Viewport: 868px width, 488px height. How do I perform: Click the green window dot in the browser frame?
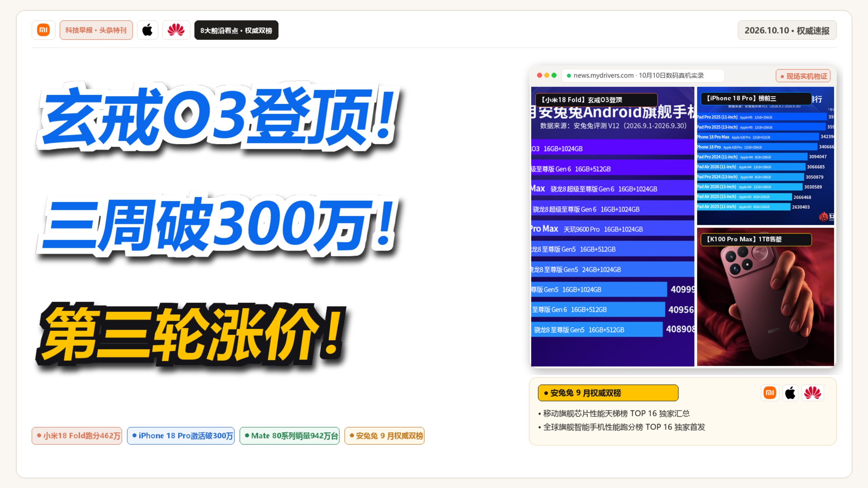coord(554,75)
